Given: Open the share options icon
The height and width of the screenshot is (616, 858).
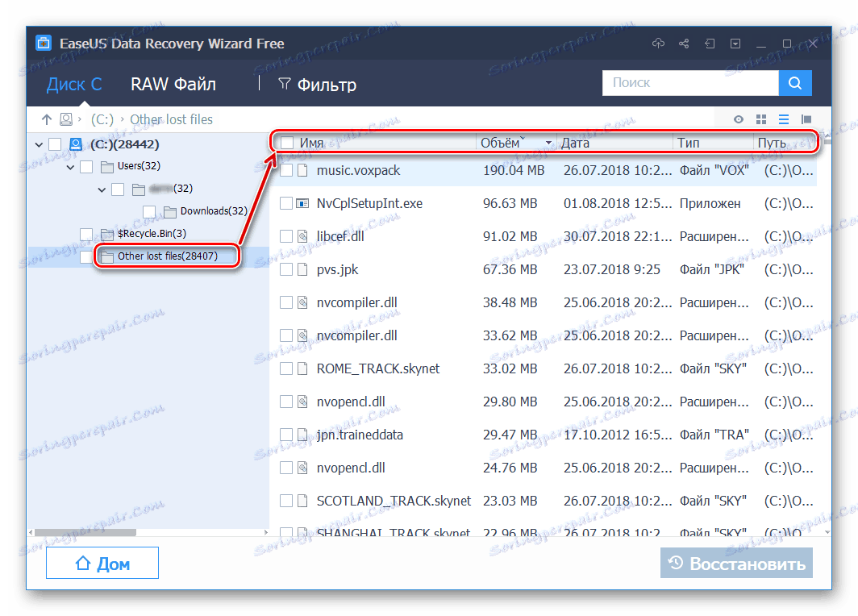Looking at the screenshot, I should pyautogui.click(x=683, y=44).
